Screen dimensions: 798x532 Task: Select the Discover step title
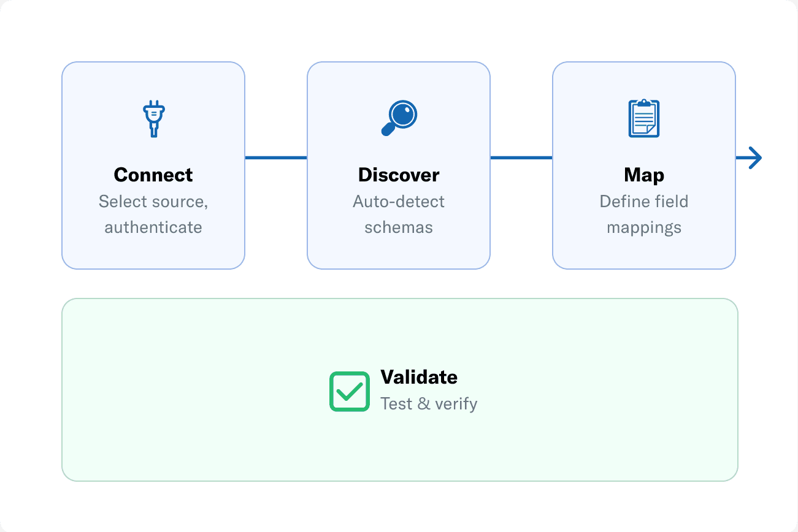click(x=399, y=175)
